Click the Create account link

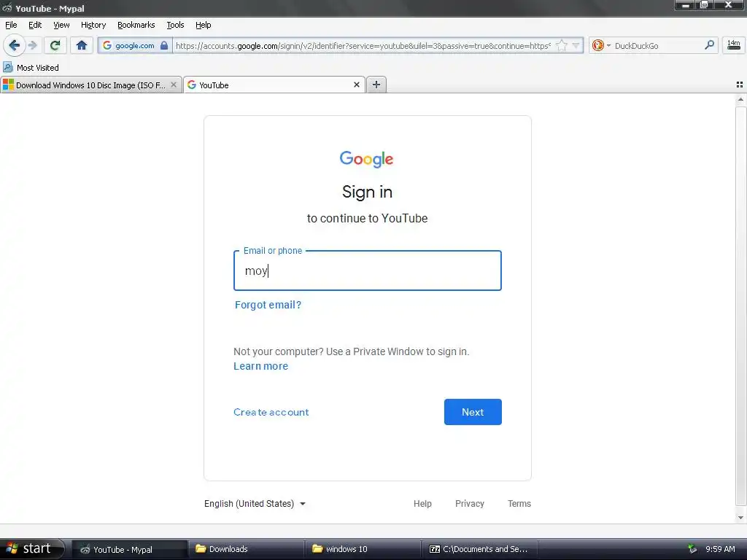[x=271, y=413]
